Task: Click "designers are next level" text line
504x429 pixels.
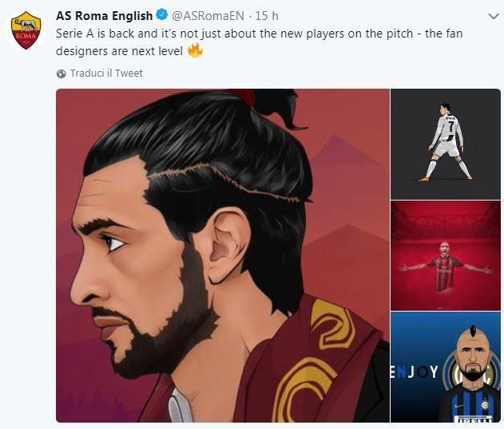Action: pyautogui.click(x=120, y=51)
